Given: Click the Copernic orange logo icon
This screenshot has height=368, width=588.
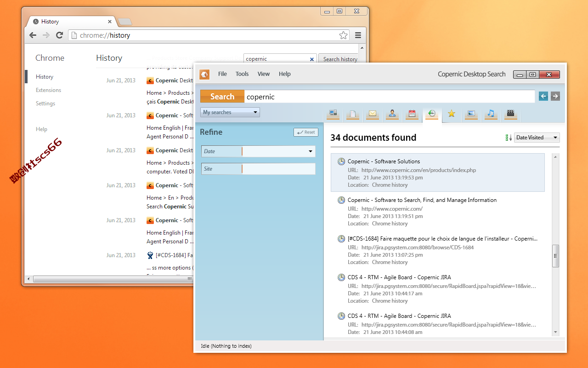Looking at the screenshot, I should pyautogui.click(x=204, y=74).
